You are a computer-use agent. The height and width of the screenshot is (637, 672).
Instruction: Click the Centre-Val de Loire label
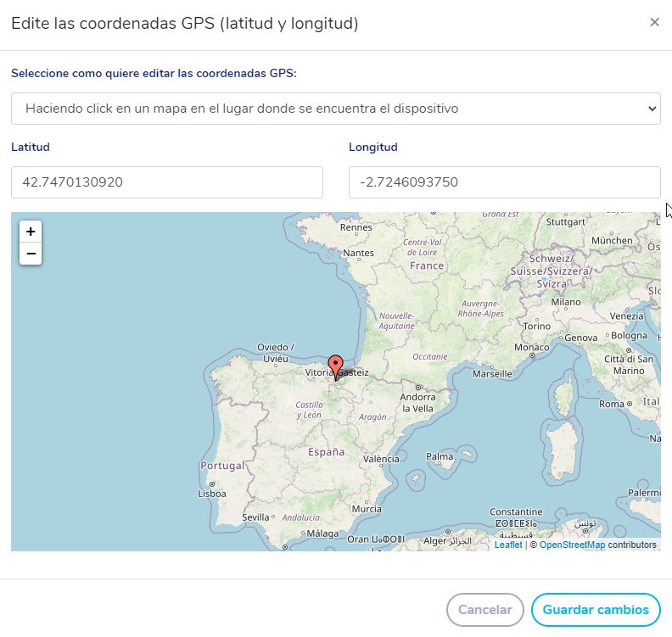pos(422,247)
